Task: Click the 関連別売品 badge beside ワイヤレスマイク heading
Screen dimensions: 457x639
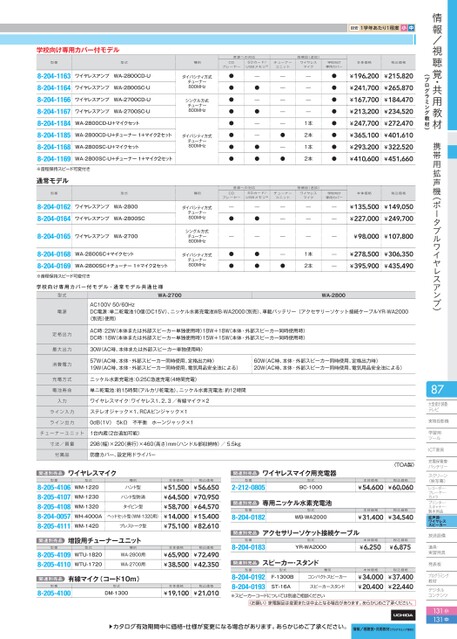Action: point(51,473)
